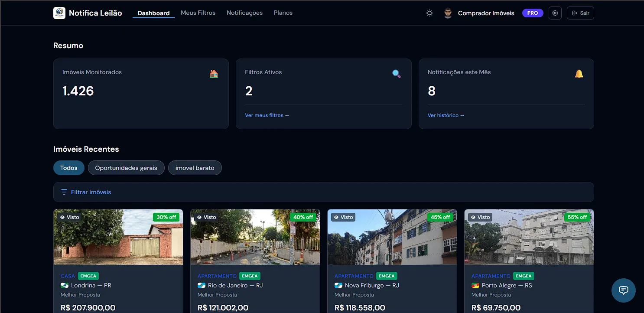Click the magnifier icon in Filtros Ativos
Screen dimensions: 644x313
click(x=397, y=74)
